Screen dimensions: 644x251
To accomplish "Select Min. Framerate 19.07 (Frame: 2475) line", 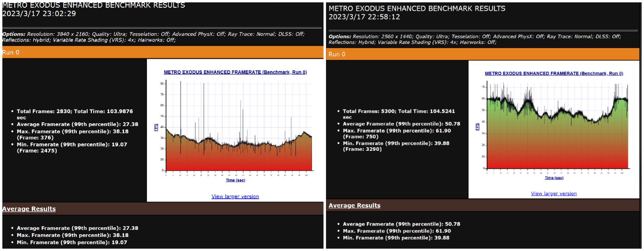I will 72,147.
